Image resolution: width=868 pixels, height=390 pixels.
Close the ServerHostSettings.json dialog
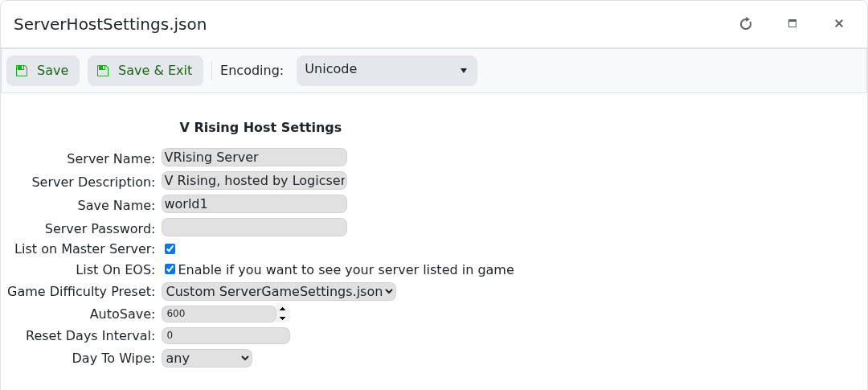[838, 24]
